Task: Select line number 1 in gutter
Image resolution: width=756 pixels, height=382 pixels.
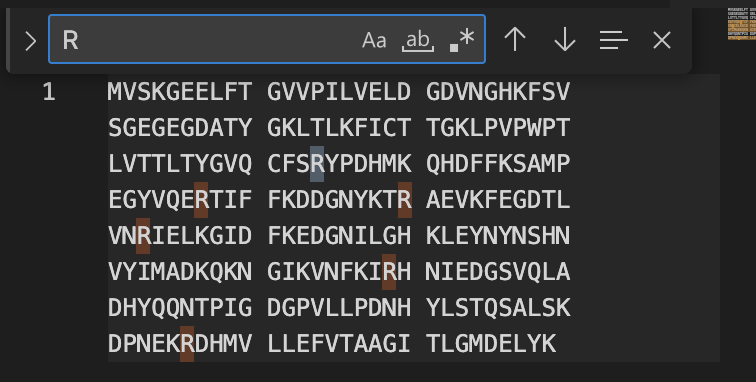Action: (49, 92)
